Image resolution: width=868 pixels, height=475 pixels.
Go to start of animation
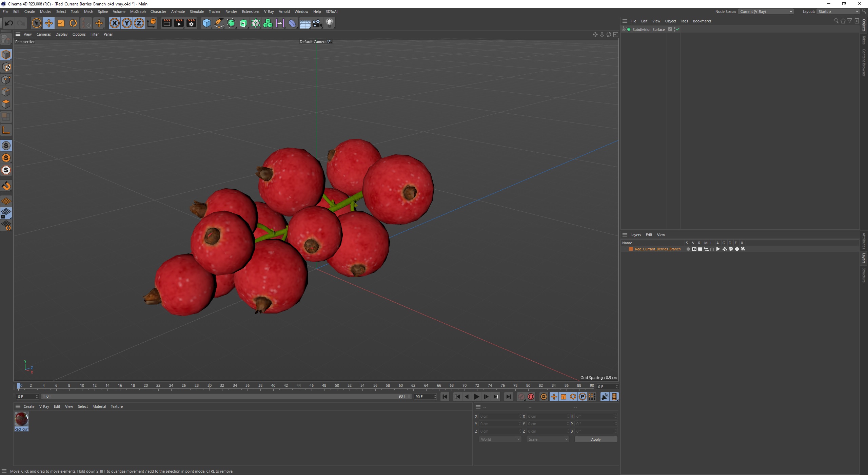click(x=445, y=397)
